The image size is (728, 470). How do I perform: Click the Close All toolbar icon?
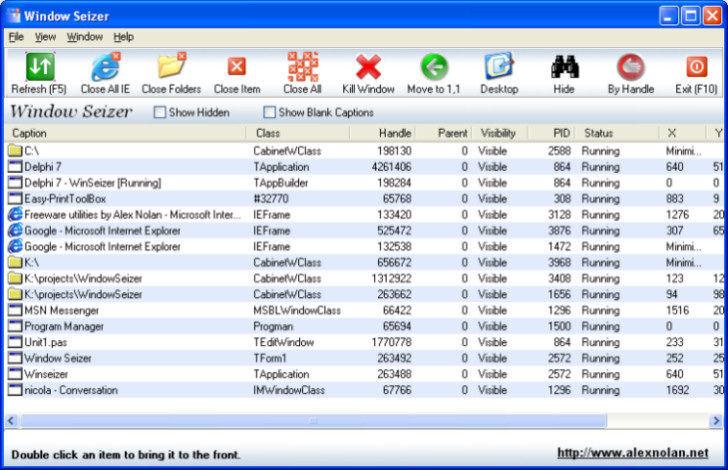coord(303,66)
